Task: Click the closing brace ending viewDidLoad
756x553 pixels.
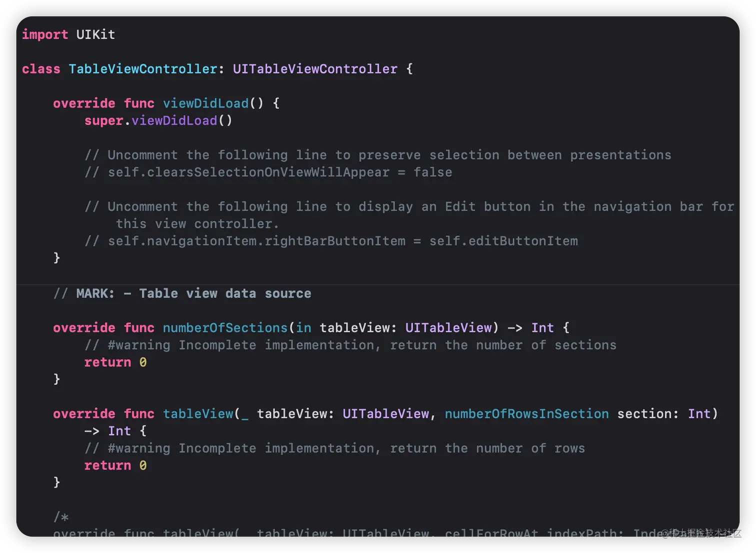Action: (57, 258)
